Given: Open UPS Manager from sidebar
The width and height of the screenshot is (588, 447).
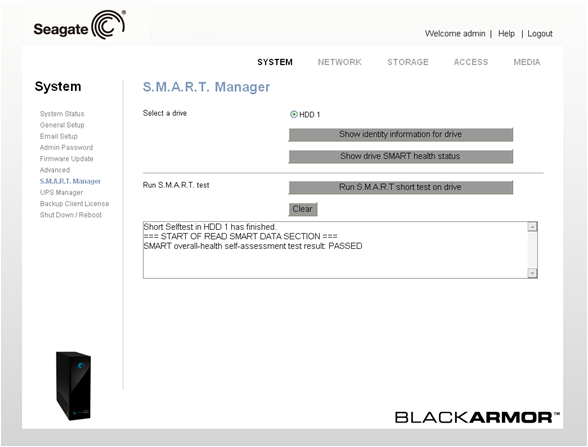Looking at the screenshot, I should pos(61,192).
